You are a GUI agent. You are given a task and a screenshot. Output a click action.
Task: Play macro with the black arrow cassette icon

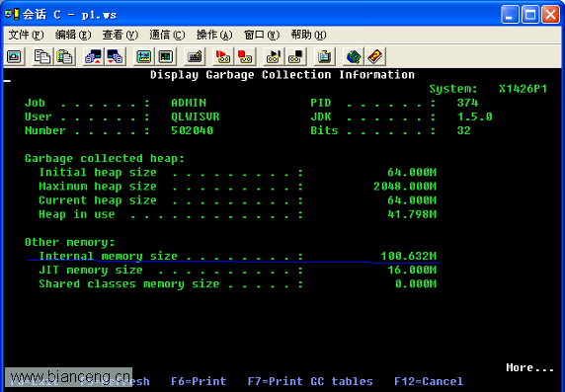[274, 56]
